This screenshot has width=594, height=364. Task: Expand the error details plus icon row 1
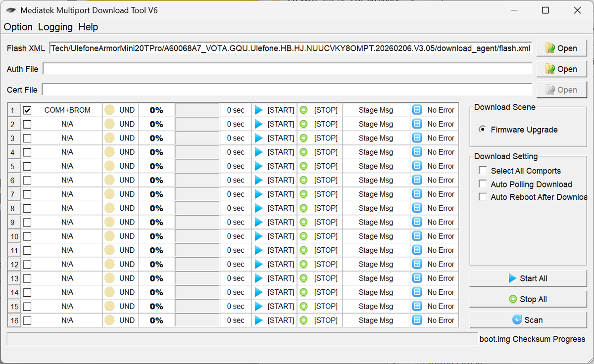(417, 110)
